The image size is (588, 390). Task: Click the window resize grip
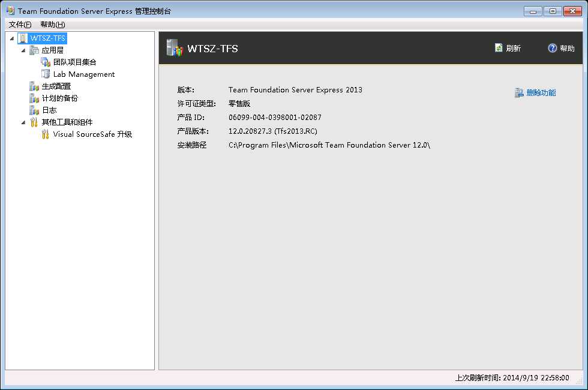point(580,382)
